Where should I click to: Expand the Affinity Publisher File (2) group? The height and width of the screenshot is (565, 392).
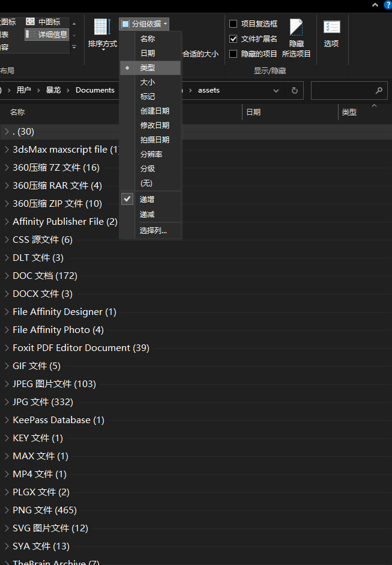pyautogui.click(x=7, y=222)
